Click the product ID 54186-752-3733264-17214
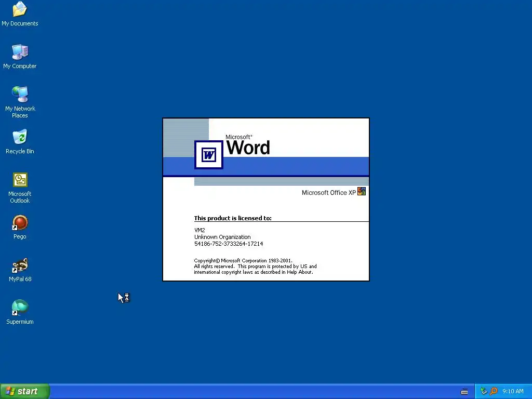The width and height of the screenshot is (532, 399). (x=229, y=244)
